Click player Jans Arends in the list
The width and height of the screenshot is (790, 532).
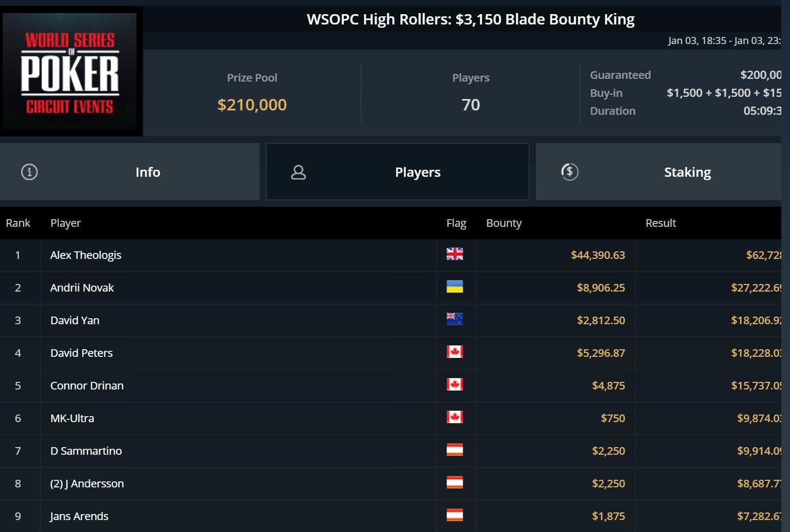79,516
